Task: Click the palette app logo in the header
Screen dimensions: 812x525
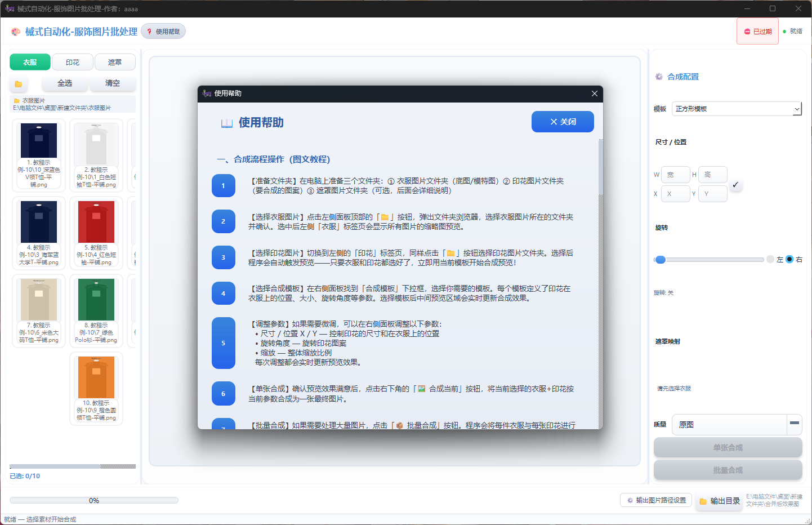Action: [16, 32]
